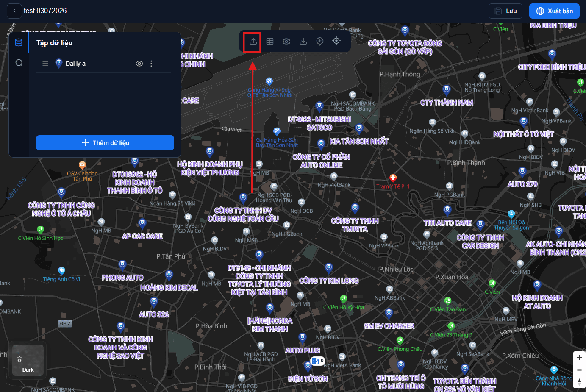Viewport: 586px width, 392px height.
Task: Click the CGV Celadon Tân Phú icon
Action: [x=82, y=165]
